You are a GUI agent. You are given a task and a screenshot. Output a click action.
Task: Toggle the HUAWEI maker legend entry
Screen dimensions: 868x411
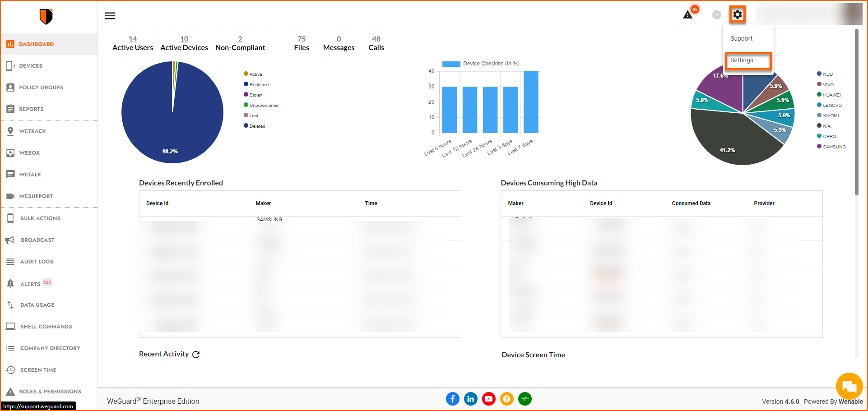(829, 95)
